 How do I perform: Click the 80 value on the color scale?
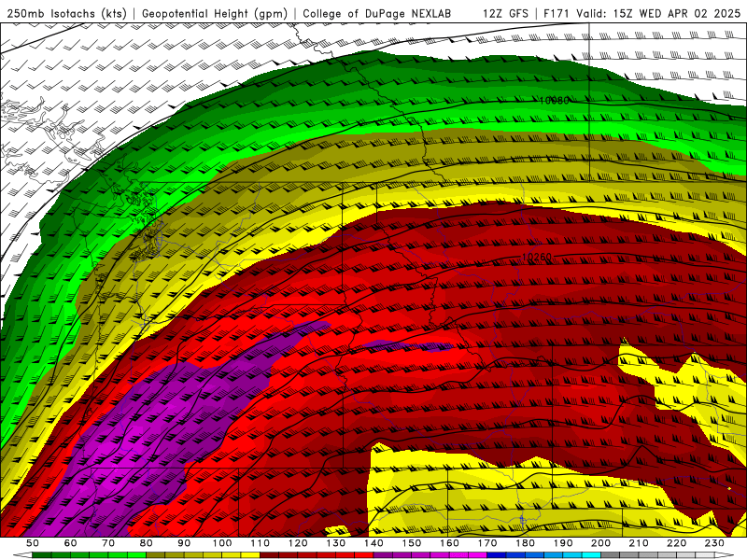coord(147,543)
